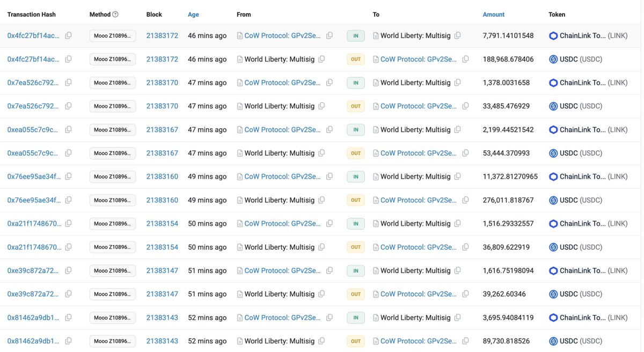Open transaction 0x76ee95ae34f in the 276,011.818767 row

coord(34,200)
